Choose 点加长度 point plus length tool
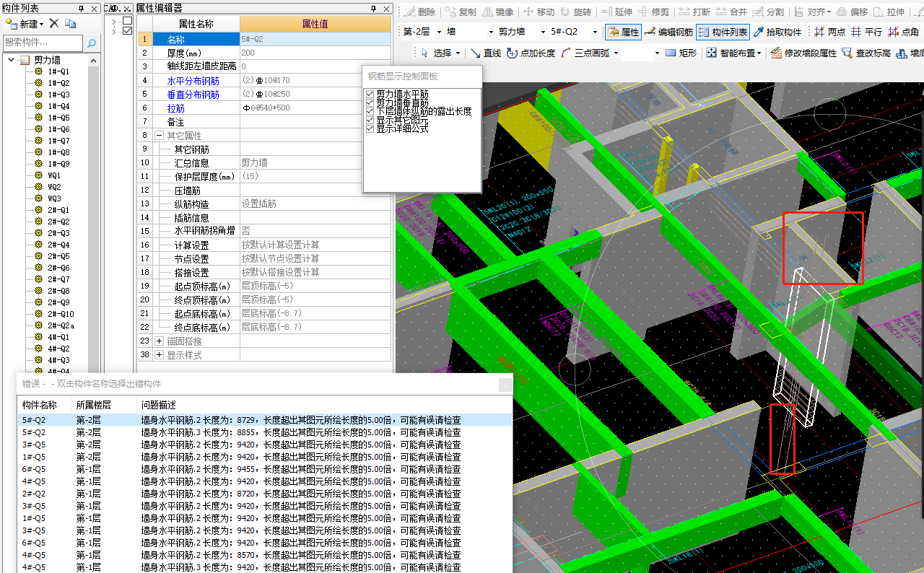This screenshot has height=573, width=924. tap(531, 53)
